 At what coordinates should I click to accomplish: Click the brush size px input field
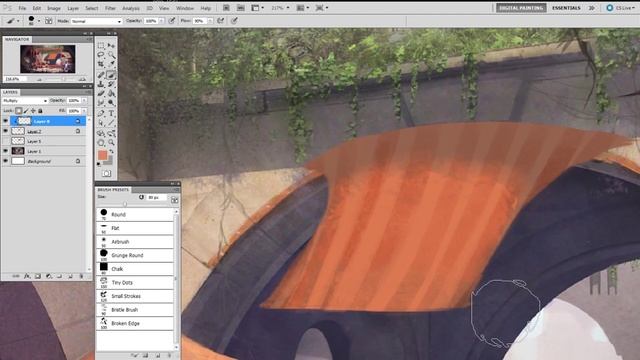(157, 198)
